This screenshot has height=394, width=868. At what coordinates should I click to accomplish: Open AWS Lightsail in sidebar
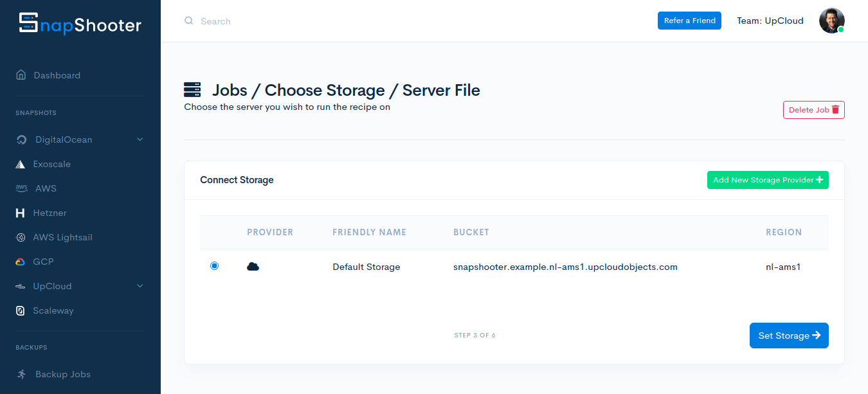point(62,238)
